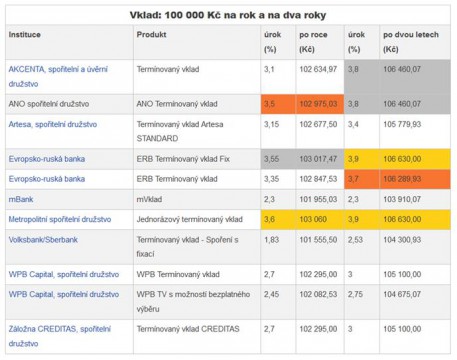Screen dimensions: 457x360
Task: Click the grey '103 017,47' amount cell
Action: click(320, 159)
